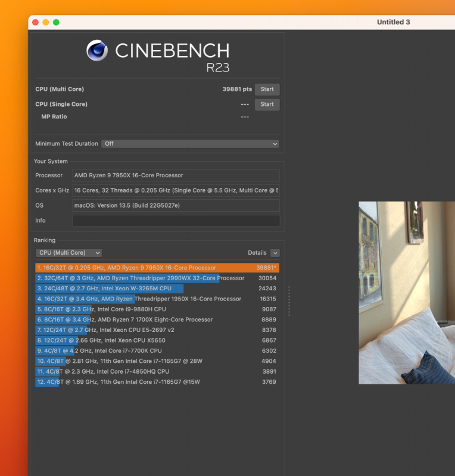Viewport: 455px width, 476px height.
Task: Select ranking row 5 Intel Core i9-9880H
Action: (157, 309)
